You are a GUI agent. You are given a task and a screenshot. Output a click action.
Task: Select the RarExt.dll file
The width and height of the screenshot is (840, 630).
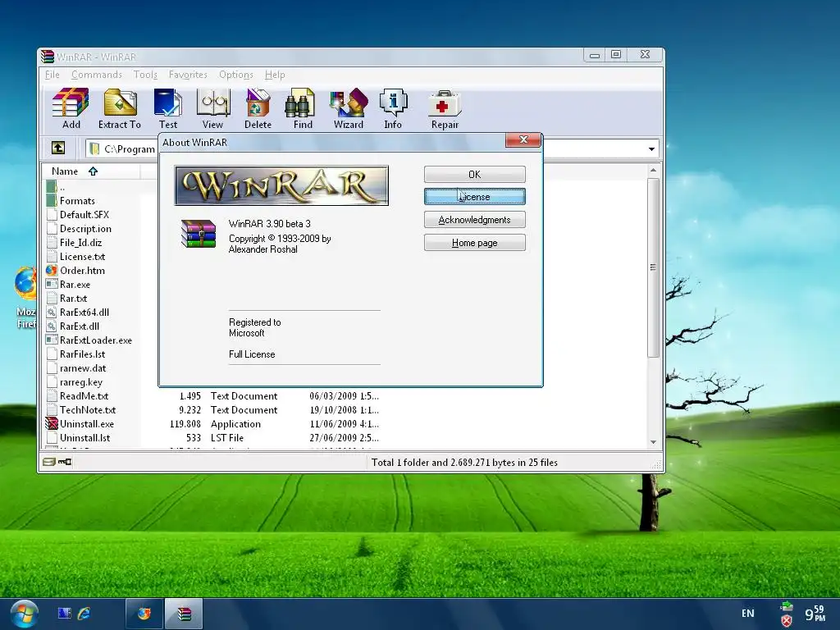click(79, 326)
